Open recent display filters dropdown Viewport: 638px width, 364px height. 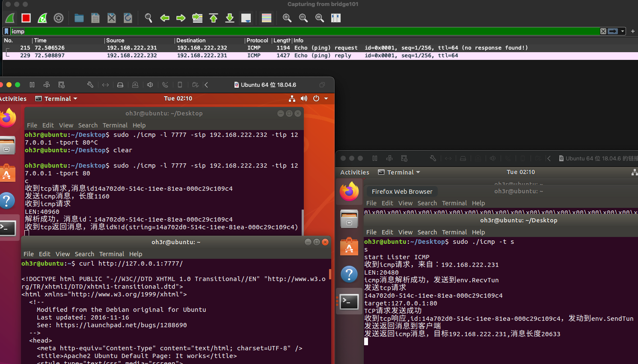point(623,31)
